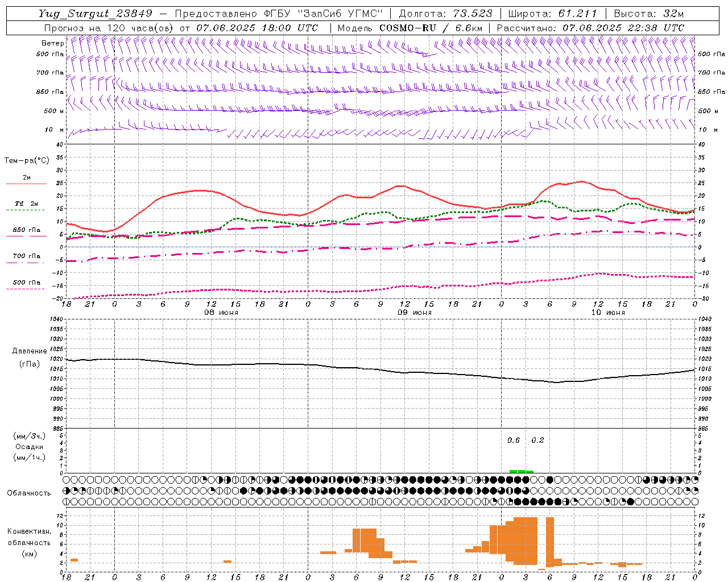This screenshot has width=728, height=582.
Task: Select the Тем-ра(°C) temperature panel label
Action: point(27,161)
